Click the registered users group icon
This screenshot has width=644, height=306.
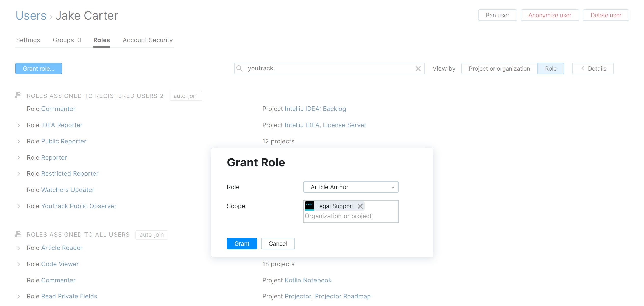pos(18,96)
